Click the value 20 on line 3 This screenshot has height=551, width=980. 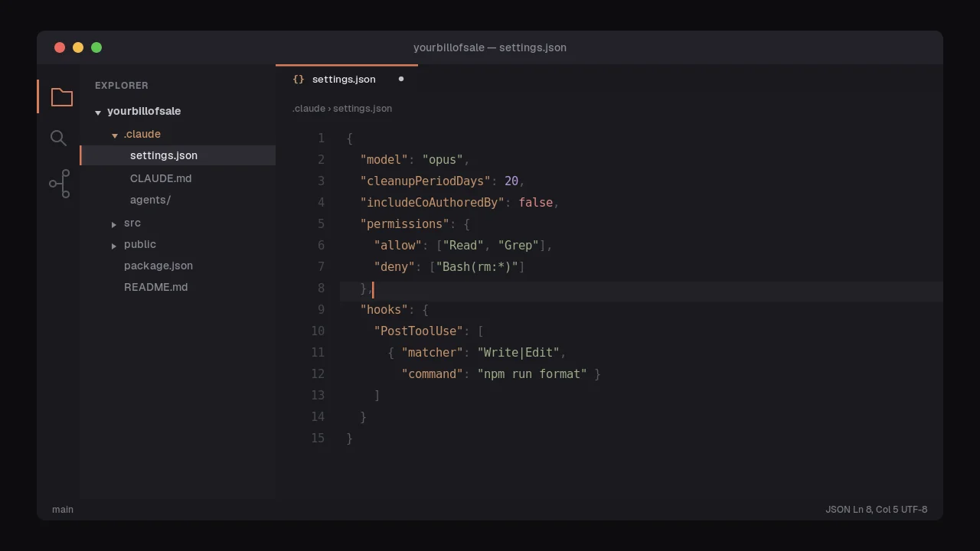(x=511, y=181)
